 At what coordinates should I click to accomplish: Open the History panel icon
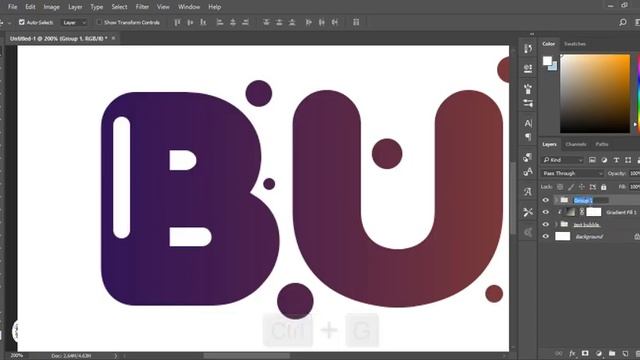[528, 49]
